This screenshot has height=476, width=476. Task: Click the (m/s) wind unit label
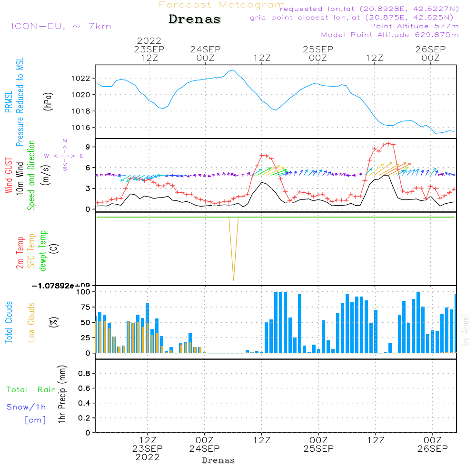46,175
